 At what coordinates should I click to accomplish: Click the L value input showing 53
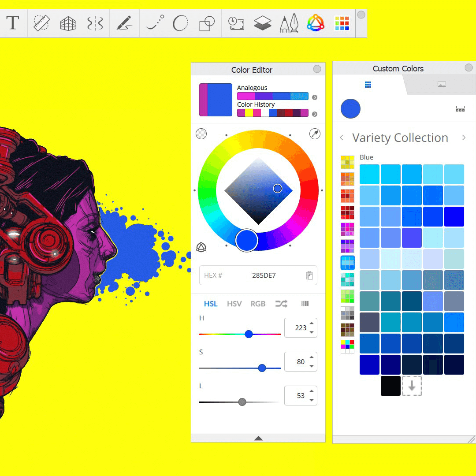(301, 396)
